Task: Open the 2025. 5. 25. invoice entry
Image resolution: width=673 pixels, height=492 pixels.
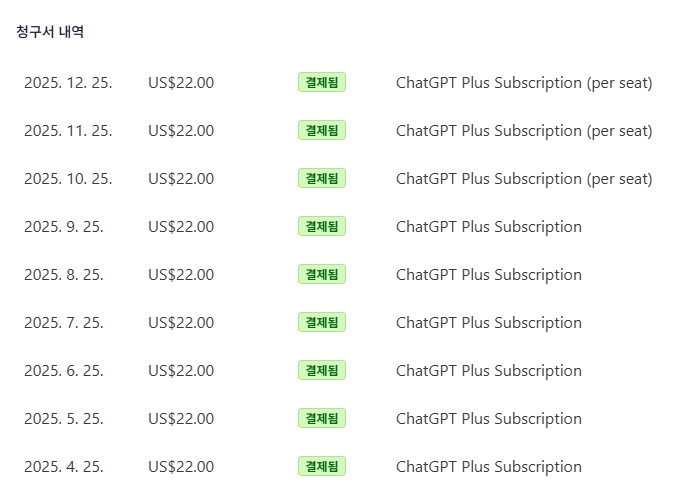Action: 64,419
